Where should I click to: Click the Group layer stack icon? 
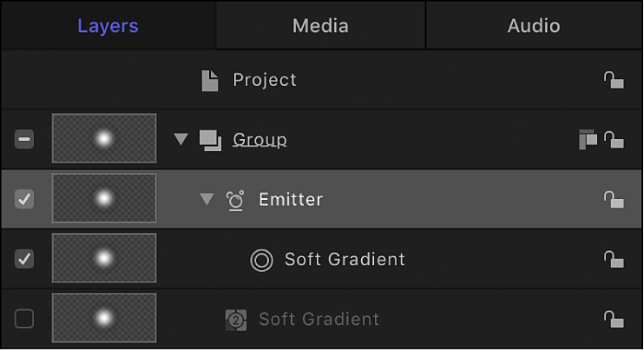click(x=210, y=140)
